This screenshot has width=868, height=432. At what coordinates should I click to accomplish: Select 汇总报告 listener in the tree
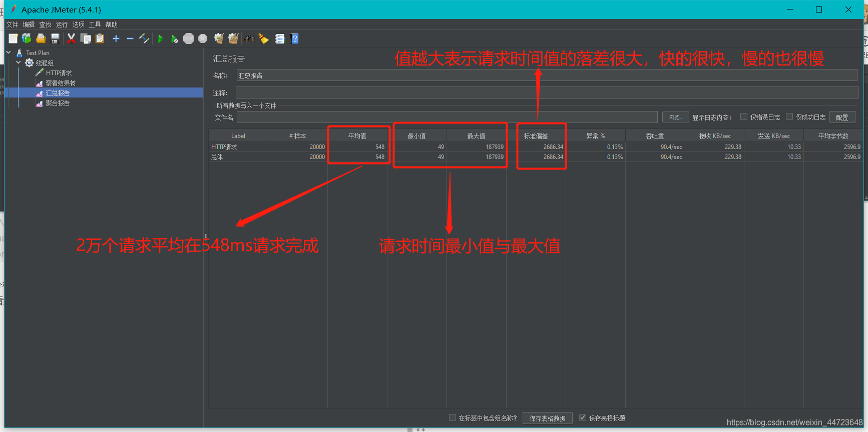point(58,93)
